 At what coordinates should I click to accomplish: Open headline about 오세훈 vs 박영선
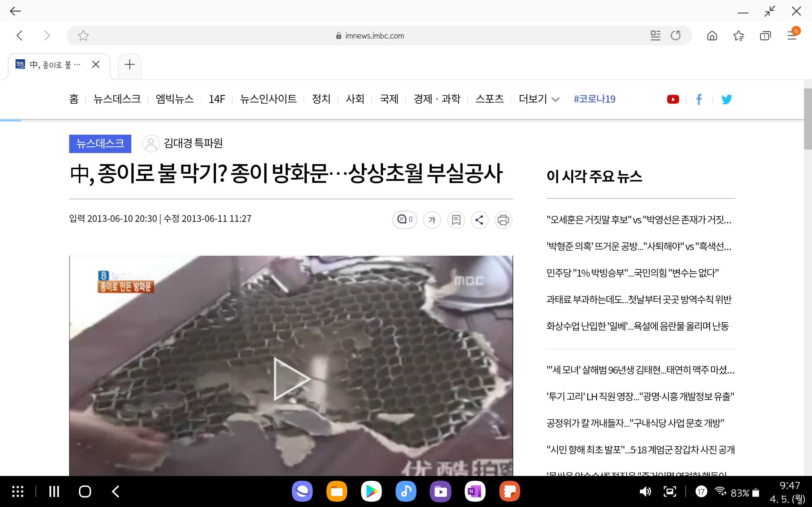(638, 220)
